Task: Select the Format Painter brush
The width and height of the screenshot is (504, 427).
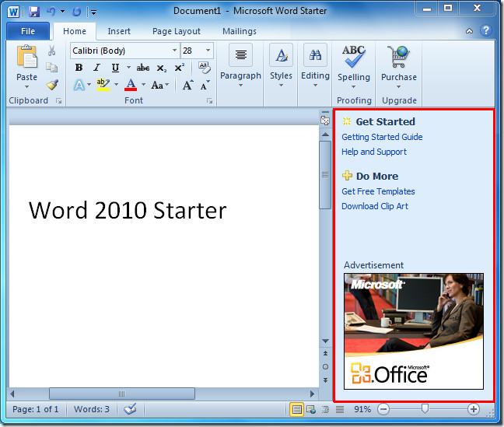Action: 52,85
